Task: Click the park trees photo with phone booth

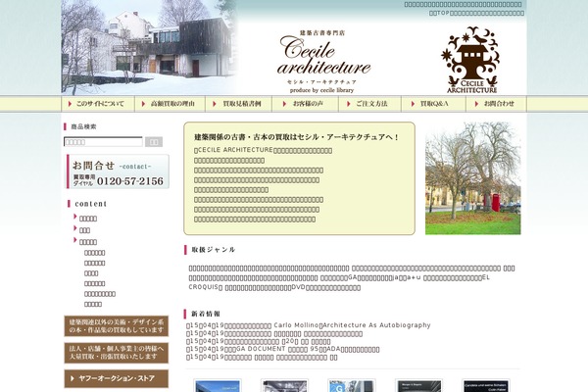Action: [473, 178]
